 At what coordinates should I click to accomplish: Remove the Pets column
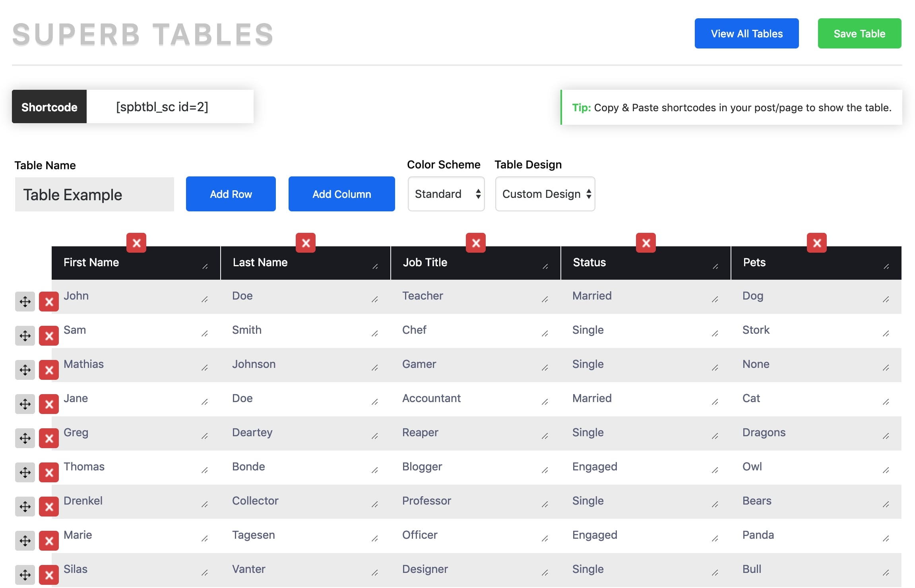click(816, 243)
